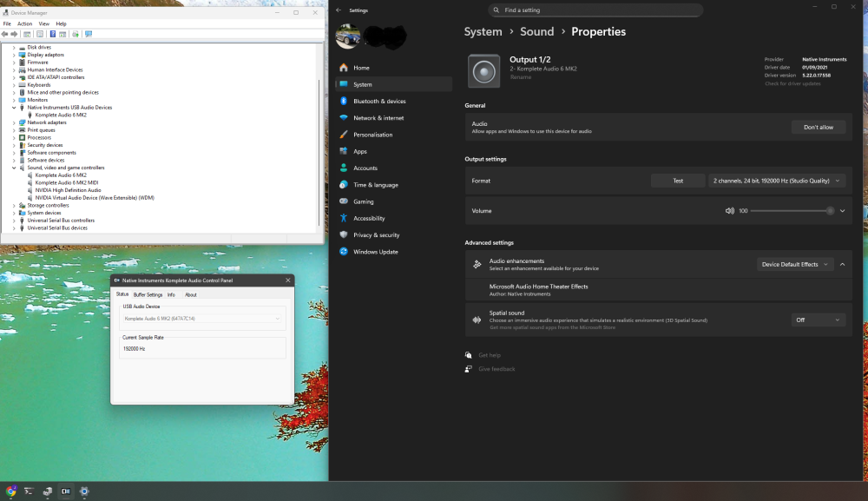Click the Update driver printer-like toolbar icon
The image size is (868, 501).
coord(76,35)
